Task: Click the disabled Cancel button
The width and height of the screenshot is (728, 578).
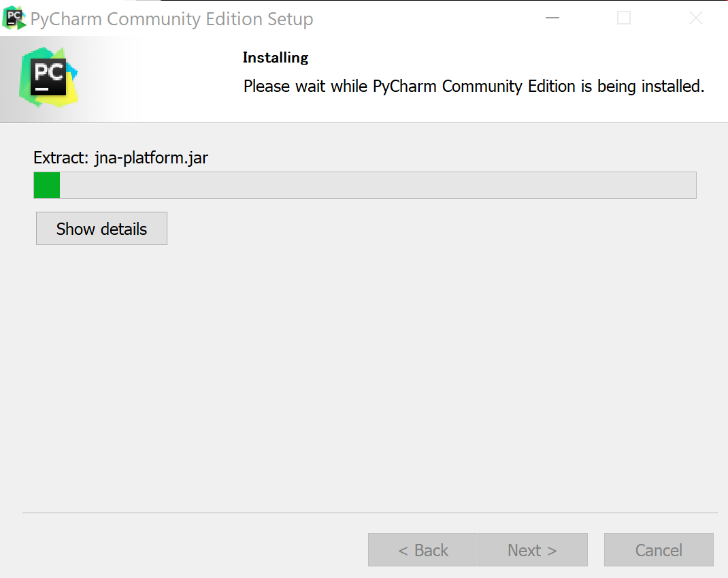Action: click(659, 550)
